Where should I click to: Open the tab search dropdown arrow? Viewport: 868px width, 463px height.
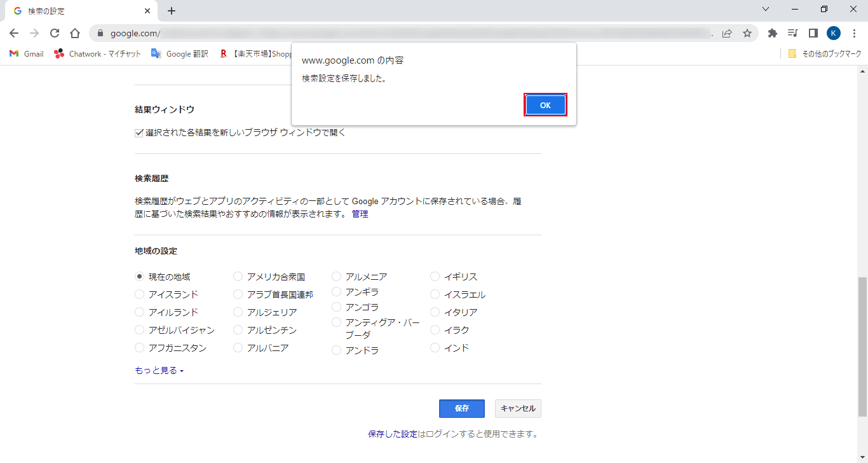pyautogui.click(x=766, y=10)
